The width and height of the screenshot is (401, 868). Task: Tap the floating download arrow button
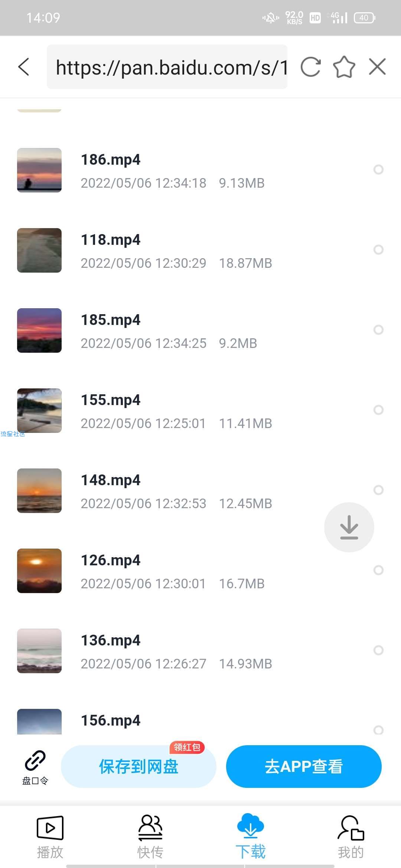coord(349,527)
